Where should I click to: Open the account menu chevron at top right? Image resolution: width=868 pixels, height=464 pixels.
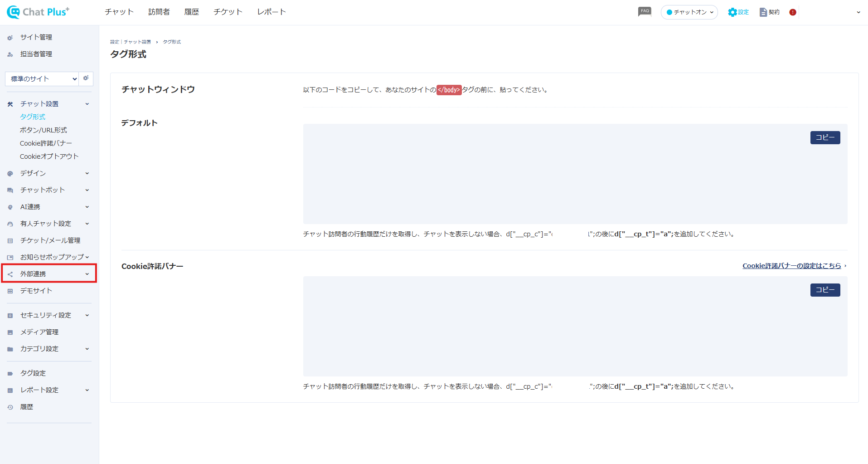pos(858,13)
